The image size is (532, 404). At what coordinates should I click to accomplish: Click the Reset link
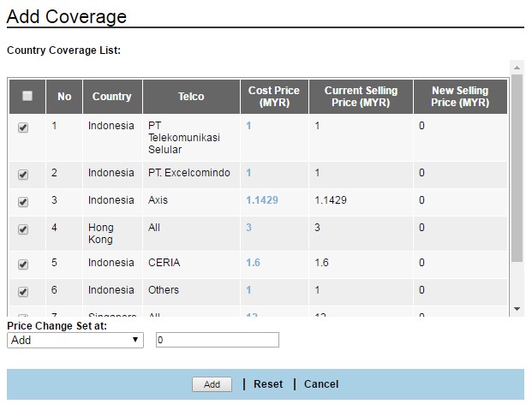[x=268, y=384]
